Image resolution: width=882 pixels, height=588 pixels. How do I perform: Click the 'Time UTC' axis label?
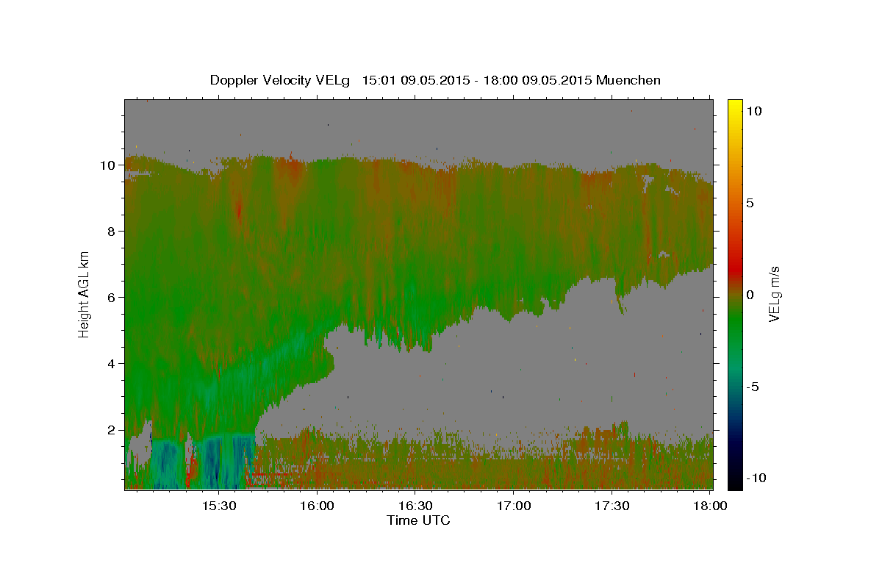pyautogui.click(x=418, y=520)
